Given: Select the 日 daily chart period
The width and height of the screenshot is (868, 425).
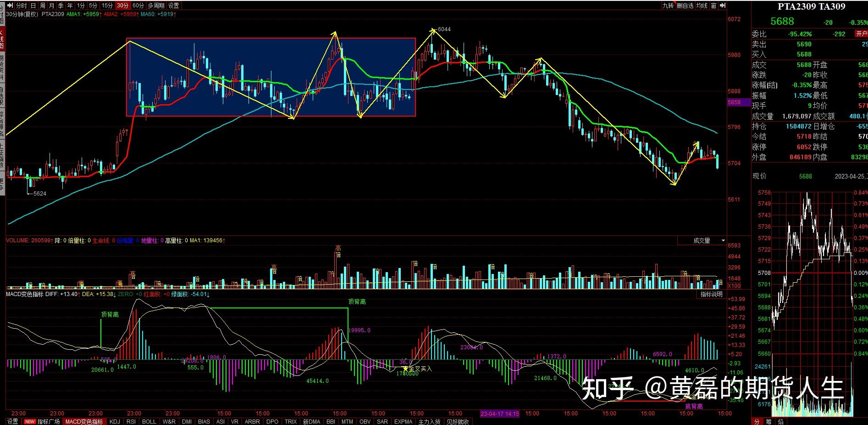Looking at the screenshot, I should [x=33, y=6].
